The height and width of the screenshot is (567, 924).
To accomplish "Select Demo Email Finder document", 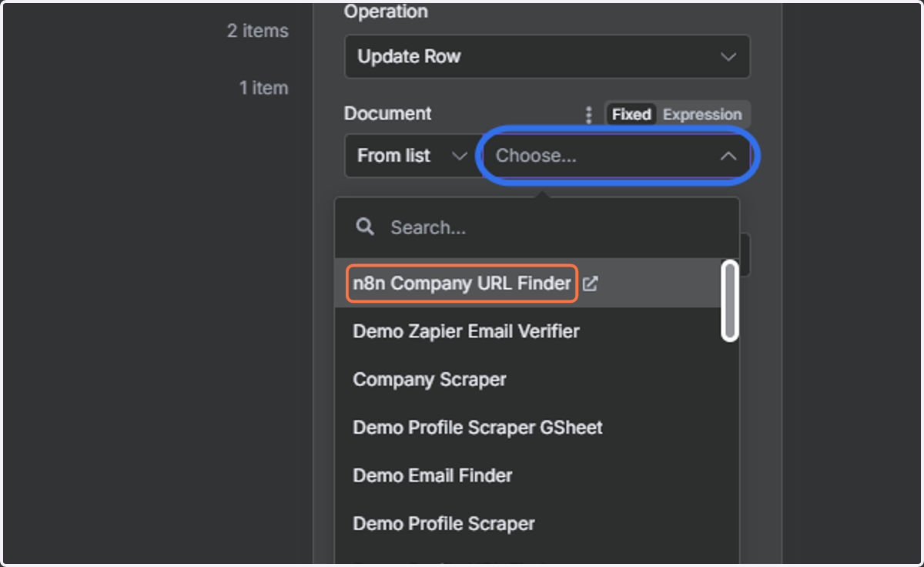I will pyautogui.click(x=432, y=475).
